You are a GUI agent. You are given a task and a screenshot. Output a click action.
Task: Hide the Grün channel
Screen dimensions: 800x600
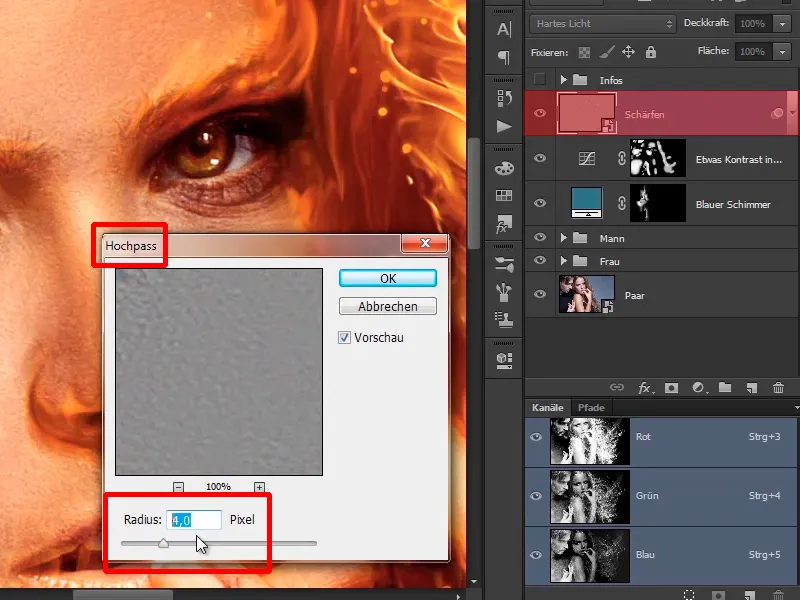[536, 495]
